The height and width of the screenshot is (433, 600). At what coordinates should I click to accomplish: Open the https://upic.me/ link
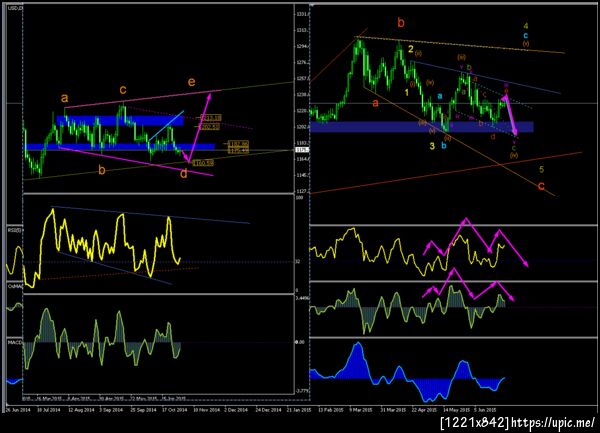(x=553, y=423)
